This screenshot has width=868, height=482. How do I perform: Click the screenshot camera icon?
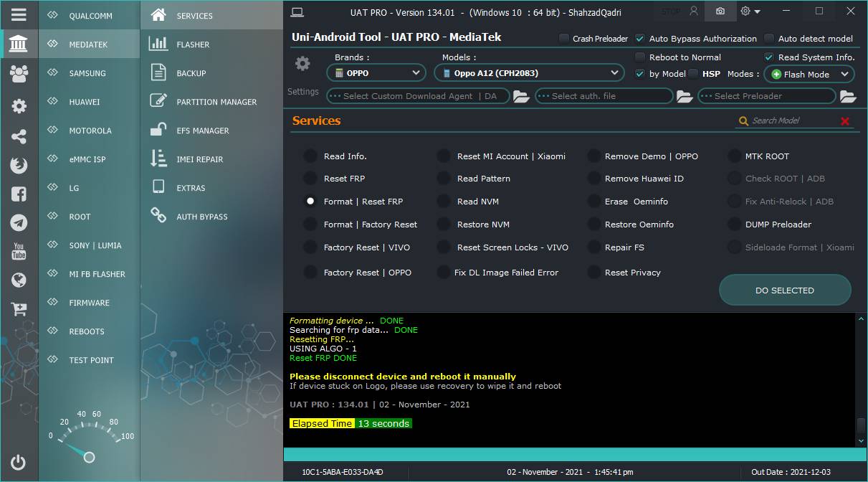click(720, 11)
